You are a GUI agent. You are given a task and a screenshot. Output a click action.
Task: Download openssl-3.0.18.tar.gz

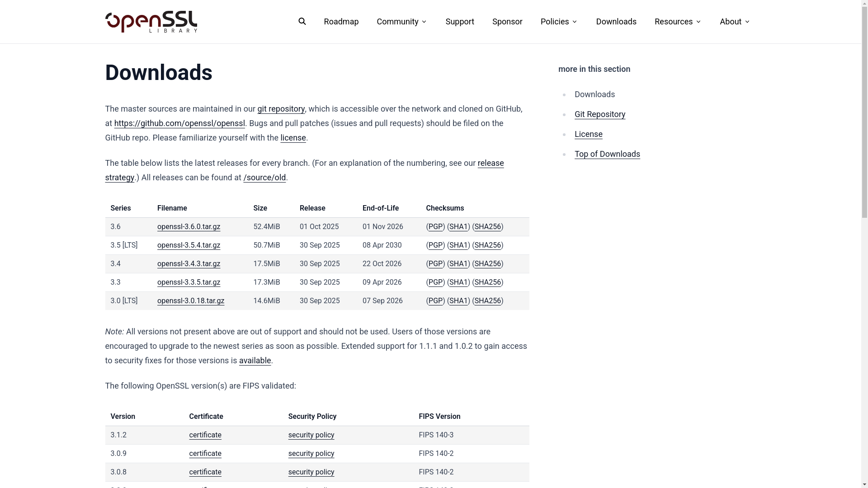pyautogui.click(x=191, y=301)
